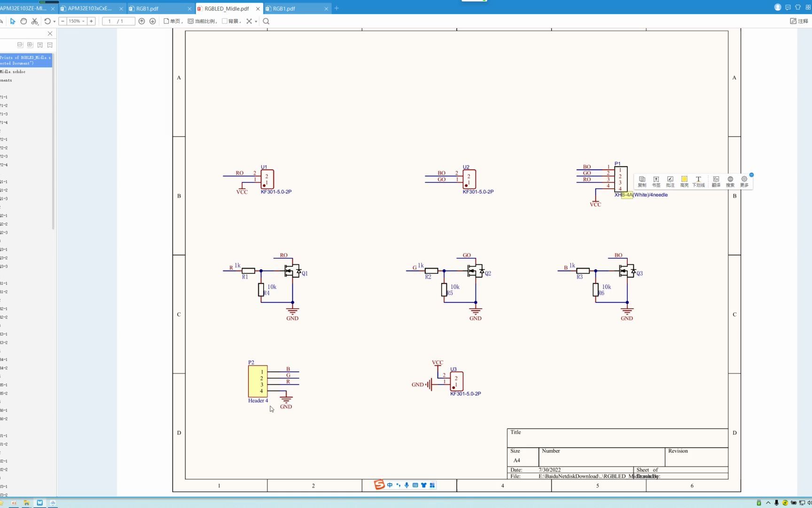The width and height of the screenshot is (812, 508).
Task: Click 批注 comment in selection popup
Action: [670, 182]
